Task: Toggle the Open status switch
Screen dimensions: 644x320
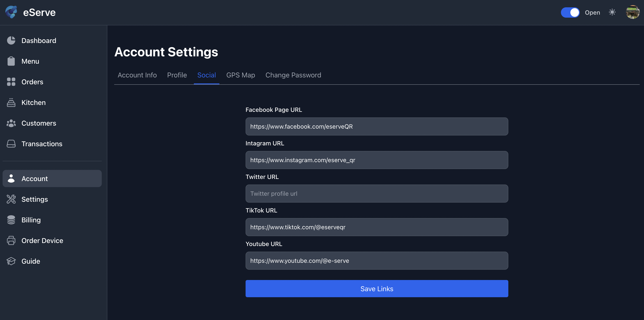Action: 570,12
